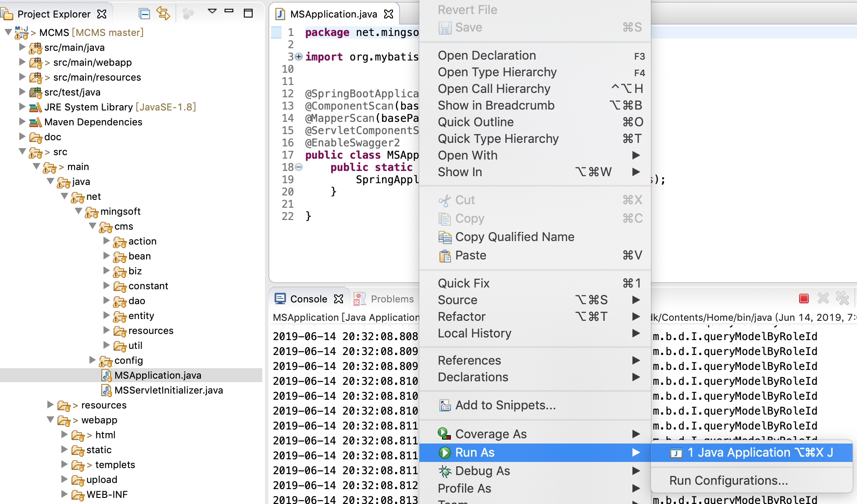Image resolution: width=857 pixels, height=504 pixels.
Task: Click Coverage As icon in context menu
Action: pos(444,434)
